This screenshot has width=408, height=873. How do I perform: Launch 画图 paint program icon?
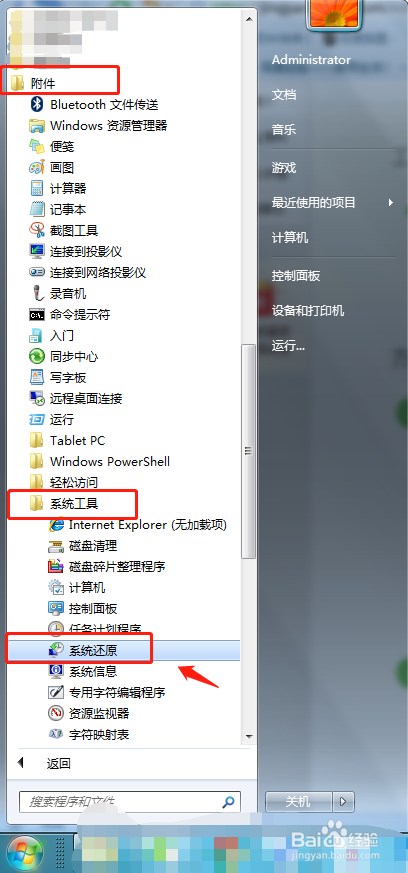pos(37,167)
